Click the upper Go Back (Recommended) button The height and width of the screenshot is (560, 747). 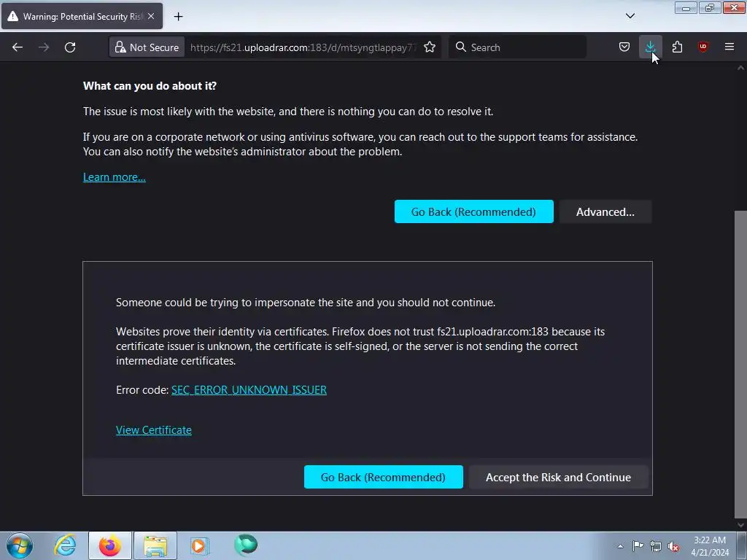pos(474,211)
